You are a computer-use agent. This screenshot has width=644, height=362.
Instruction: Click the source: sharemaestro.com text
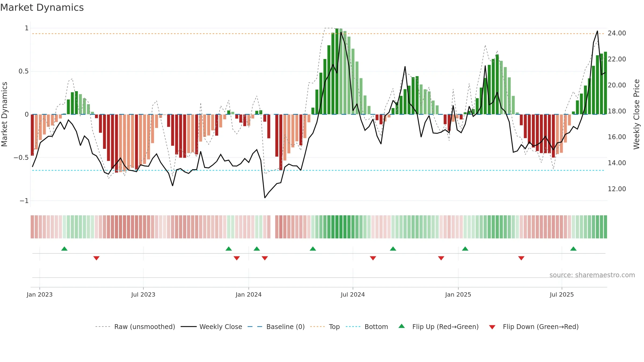[592, 275]
